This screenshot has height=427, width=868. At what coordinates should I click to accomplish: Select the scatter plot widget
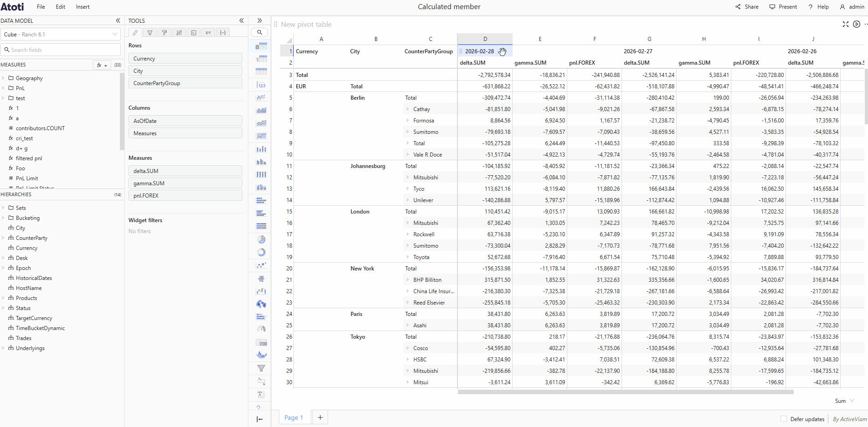click(261, 265)
